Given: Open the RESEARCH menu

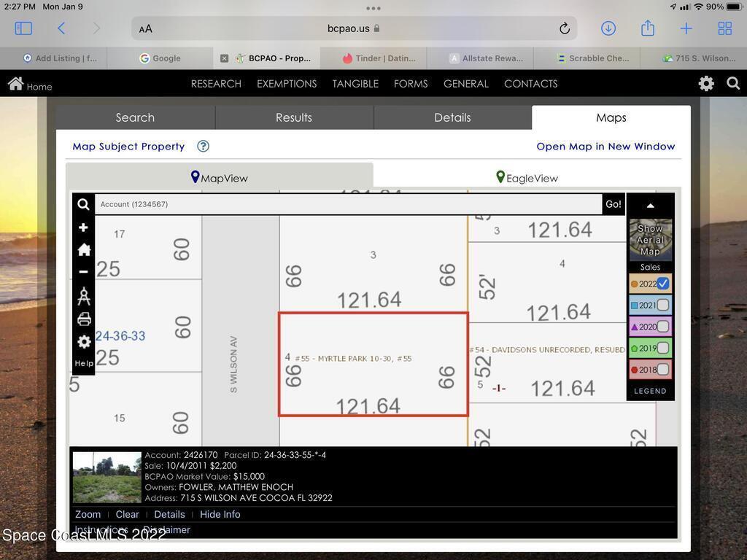Looking at the screenshot, I should 216,84.
